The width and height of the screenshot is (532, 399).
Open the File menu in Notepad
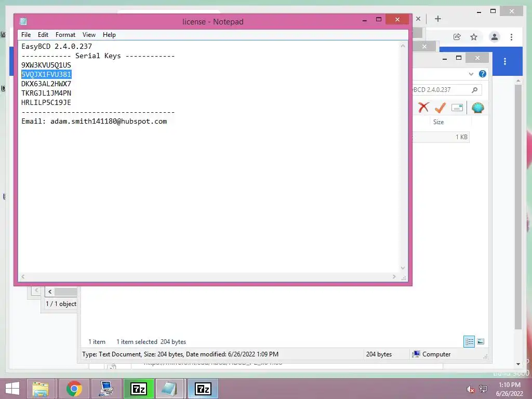(26, 35)
